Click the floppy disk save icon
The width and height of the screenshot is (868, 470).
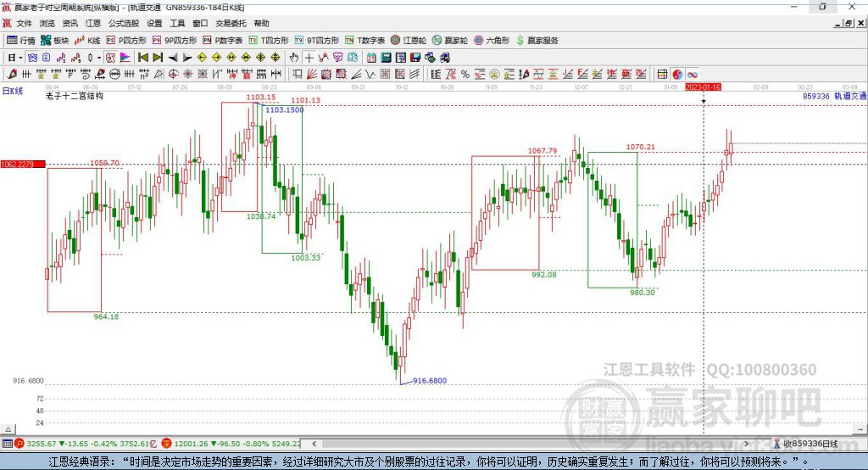click(415, 58)
